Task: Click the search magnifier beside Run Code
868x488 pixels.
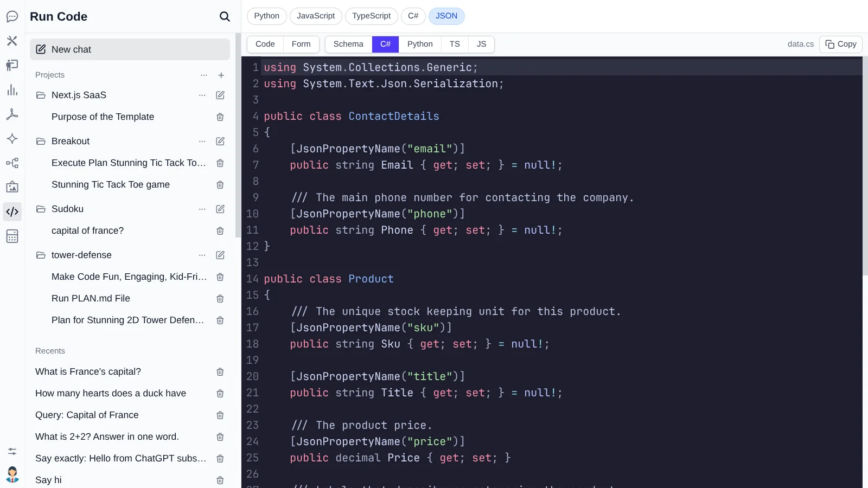Action: click(225, 17)
